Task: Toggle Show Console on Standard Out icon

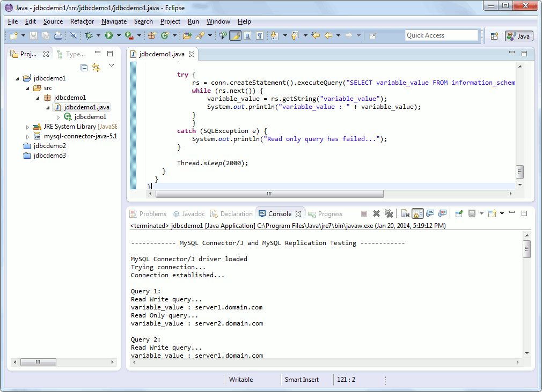Action: [430, 214]
